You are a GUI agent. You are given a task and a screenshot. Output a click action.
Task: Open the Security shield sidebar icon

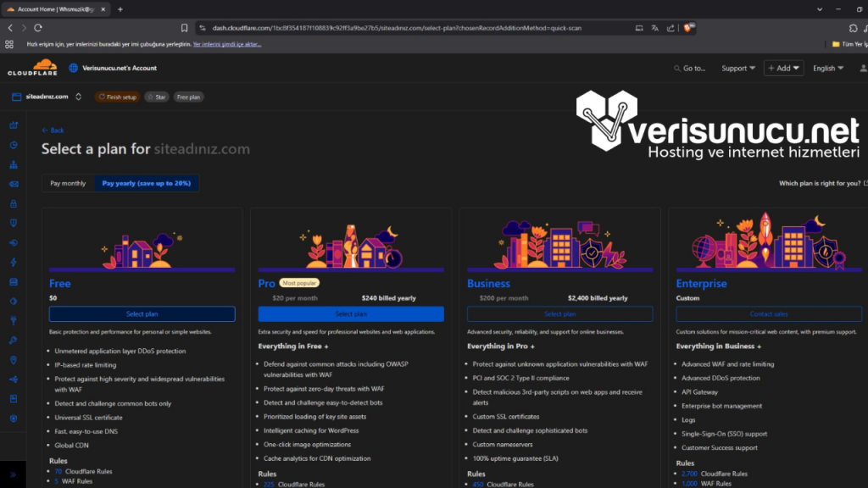click(x=14, y=223)
